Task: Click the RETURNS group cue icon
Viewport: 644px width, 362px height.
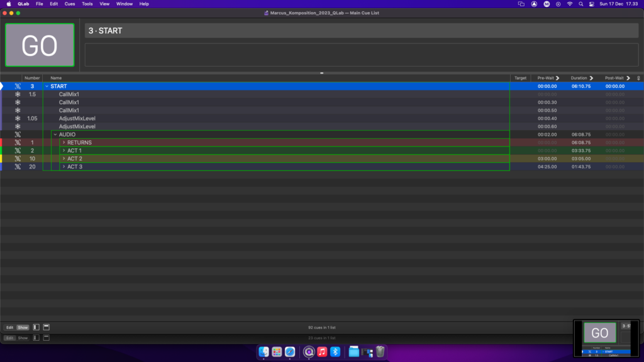Action: point(18,143)
